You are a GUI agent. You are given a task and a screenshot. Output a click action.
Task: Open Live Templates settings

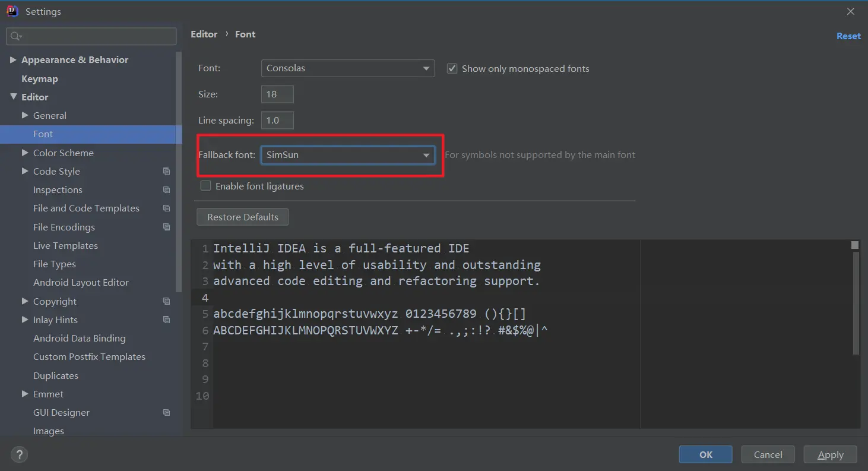65,245
